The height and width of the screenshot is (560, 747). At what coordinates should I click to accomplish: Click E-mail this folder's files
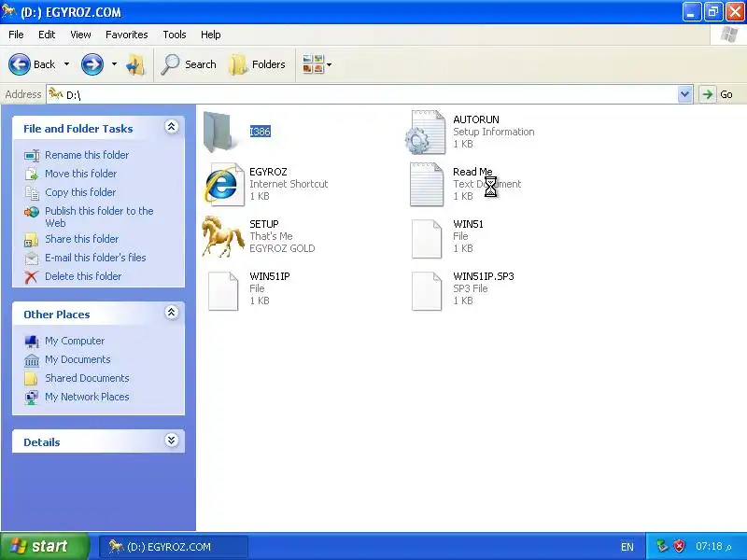[95, 258]
